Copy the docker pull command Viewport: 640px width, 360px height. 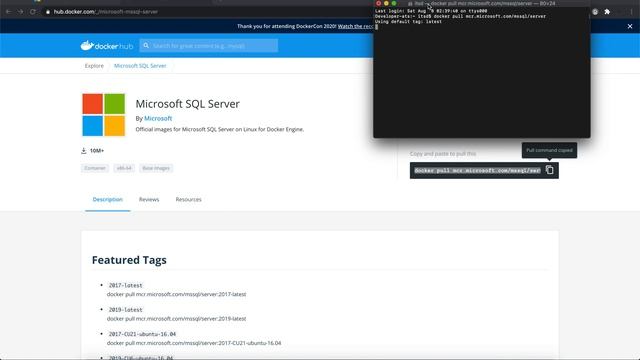point(549,170)
